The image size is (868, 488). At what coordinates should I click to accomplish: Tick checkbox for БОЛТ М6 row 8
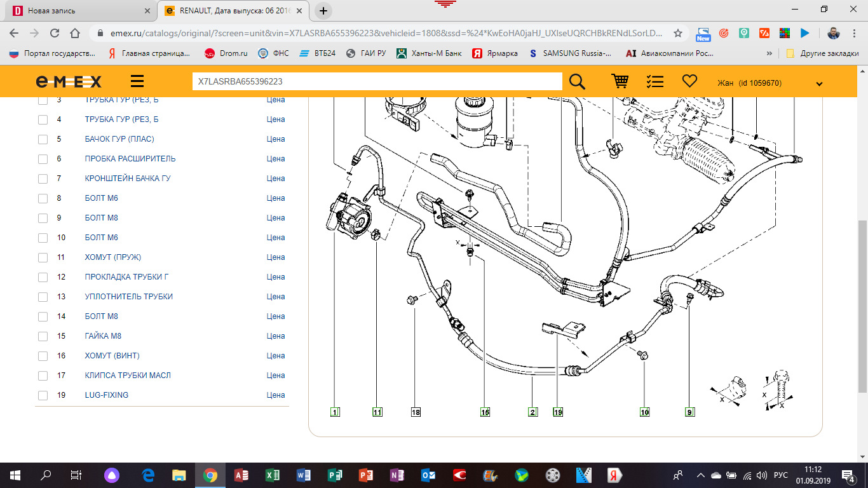[x=43, y=198]
